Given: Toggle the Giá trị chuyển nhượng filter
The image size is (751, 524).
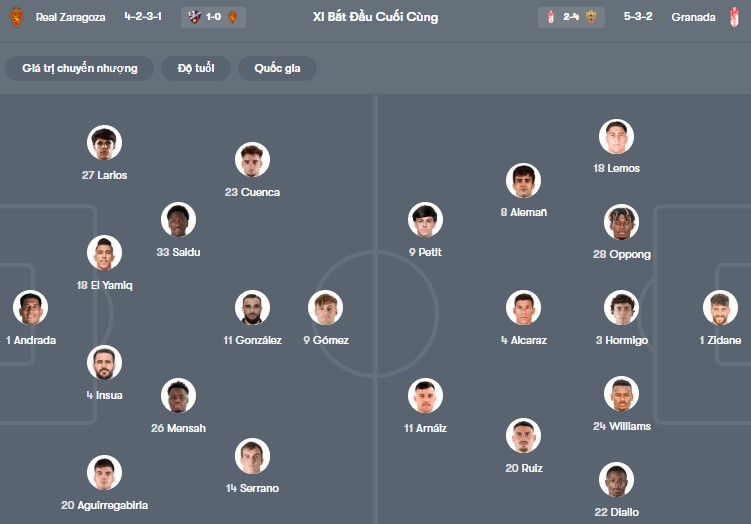Looking at the screenshot, I should 80,68.
